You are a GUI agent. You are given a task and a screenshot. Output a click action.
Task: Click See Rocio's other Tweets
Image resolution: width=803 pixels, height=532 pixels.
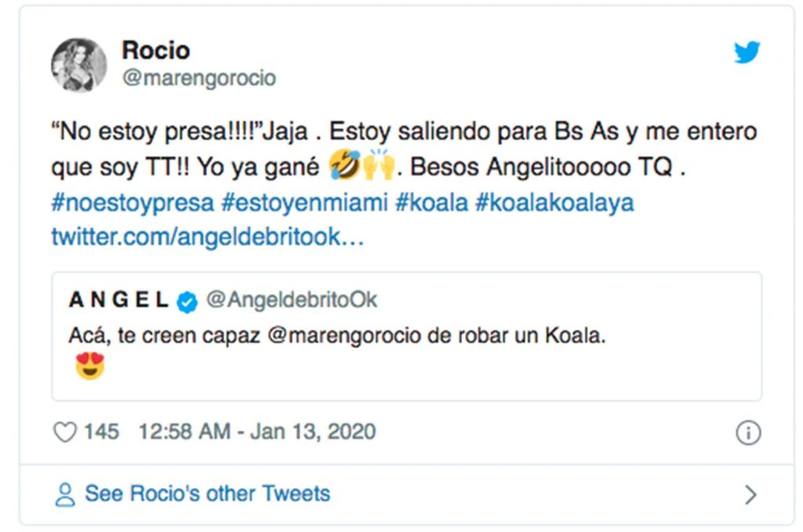[x=207, y=494]
